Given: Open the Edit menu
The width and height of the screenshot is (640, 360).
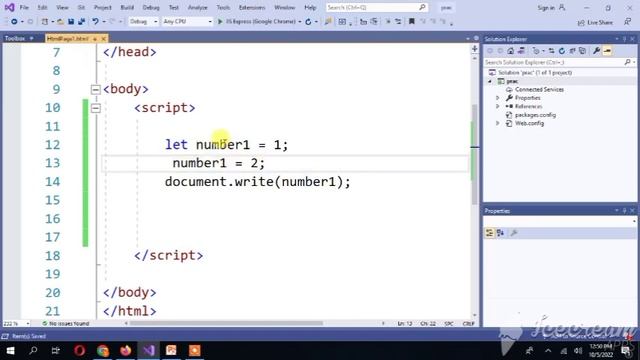Looking at the screenshot, I should point(42,7).
